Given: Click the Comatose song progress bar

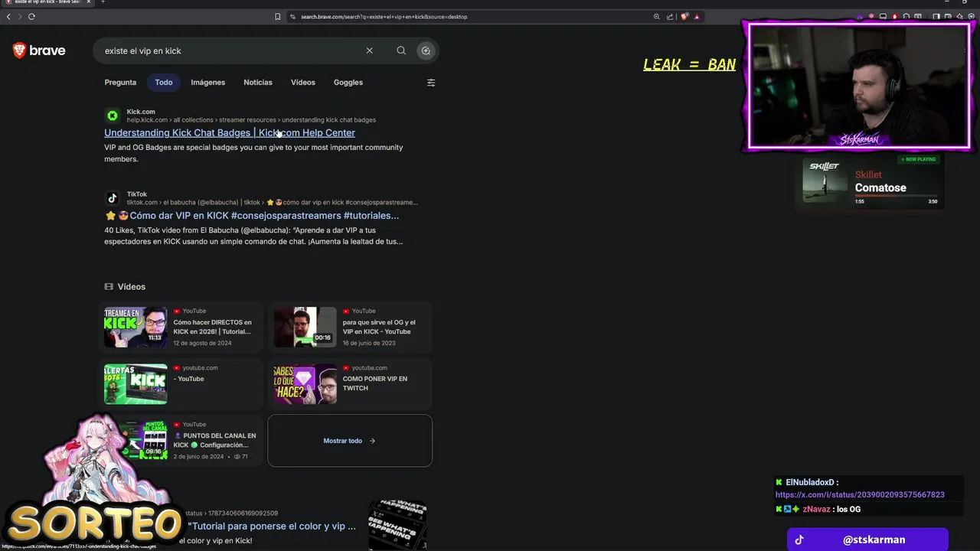Looking at the screenshot, I should (x=896, y=196).
